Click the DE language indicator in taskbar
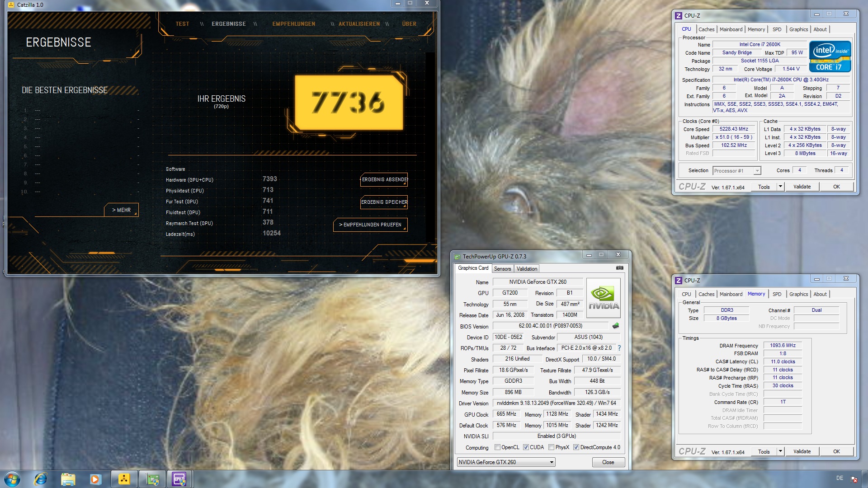Screen dimensions: 868x488 pyautogui.click(x=840, y=478)
